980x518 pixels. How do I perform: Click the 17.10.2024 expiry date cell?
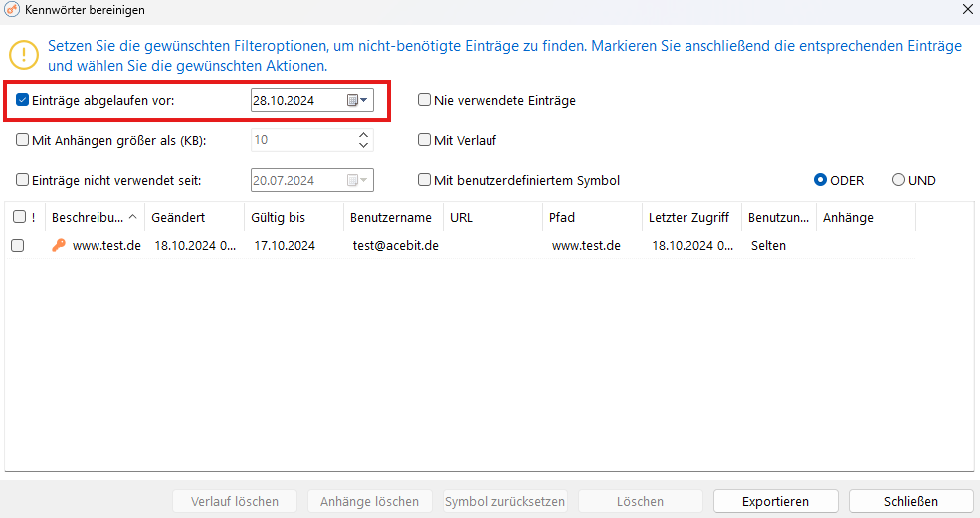(x=285, y=245)
